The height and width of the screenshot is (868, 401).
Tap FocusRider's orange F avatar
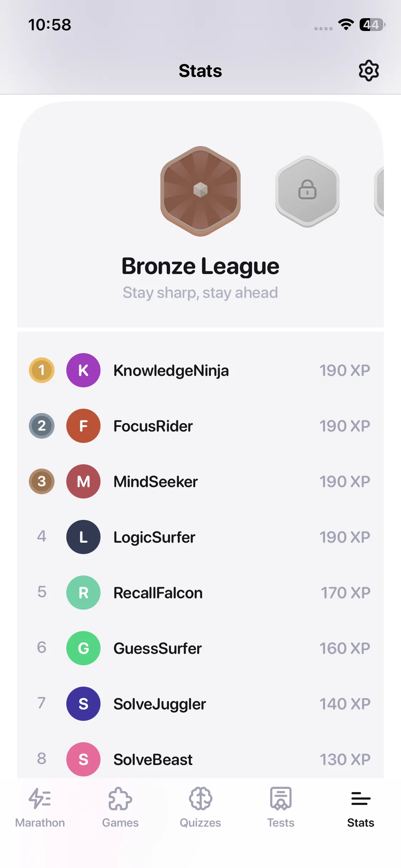tap(83, 426)
